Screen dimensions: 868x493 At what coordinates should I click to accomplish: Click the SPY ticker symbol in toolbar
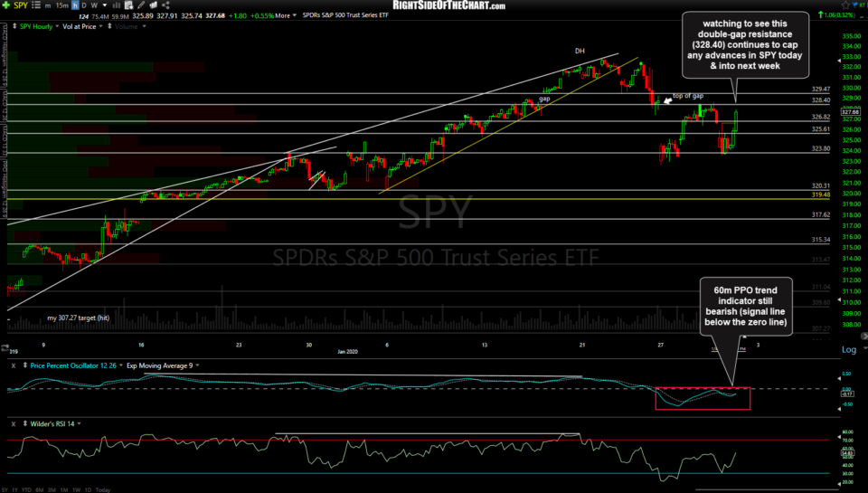[21, 5]
